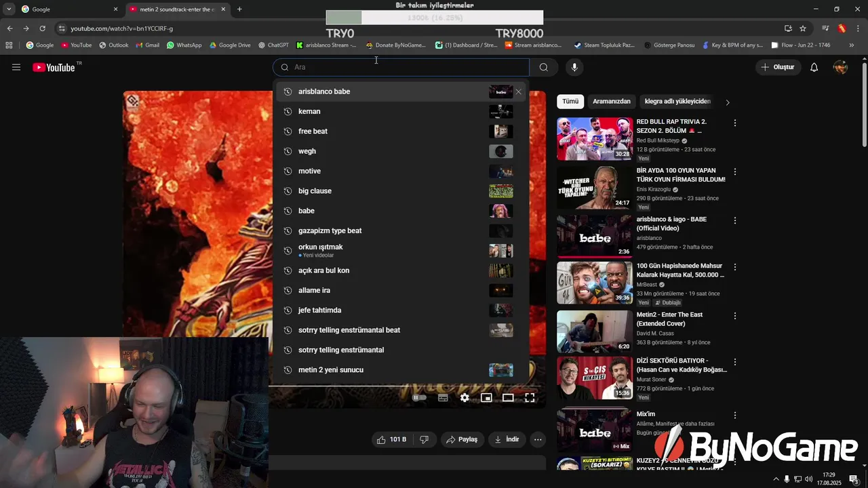The height and width of the screenshot is (488, 868).
Task: Choose 'free beat' search suggestion
Action: click(400, 131)
